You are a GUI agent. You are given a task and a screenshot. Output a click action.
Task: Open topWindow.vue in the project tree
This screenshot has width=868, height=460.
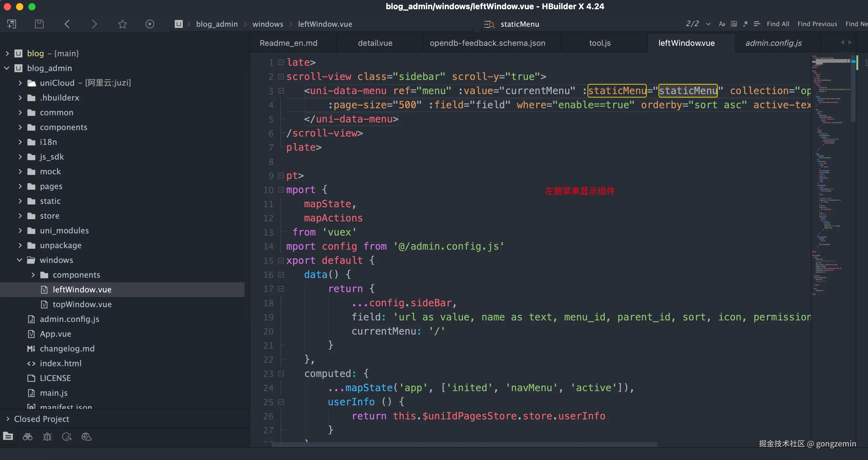pyautogui.click(x=82, y=304)
